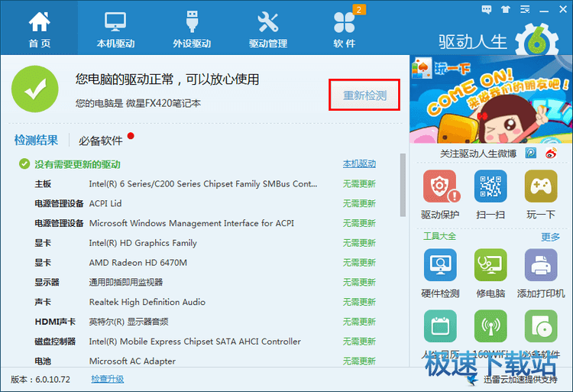Select the Microsoft AC Adapter row

coord(205,361)
